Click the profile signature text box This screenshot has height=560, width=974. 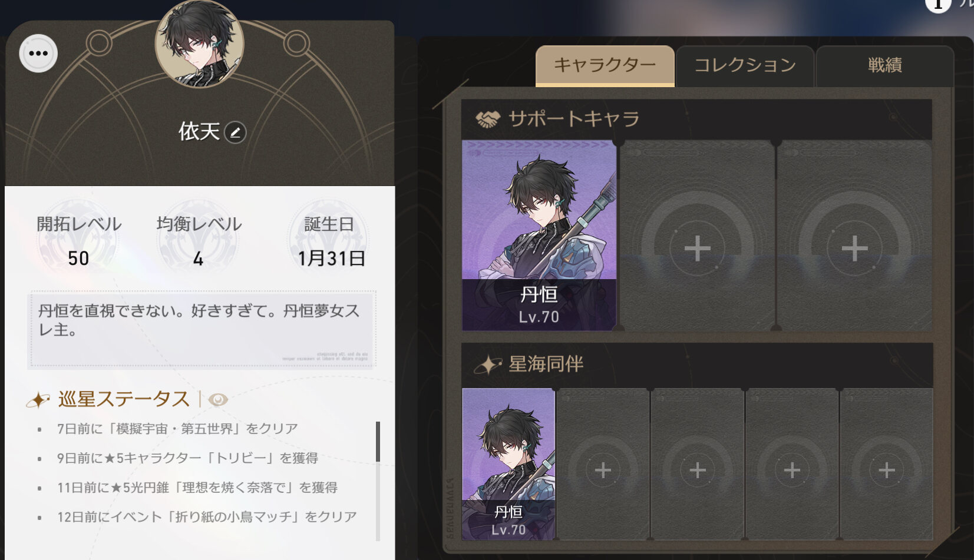click(x=202, y=329)
